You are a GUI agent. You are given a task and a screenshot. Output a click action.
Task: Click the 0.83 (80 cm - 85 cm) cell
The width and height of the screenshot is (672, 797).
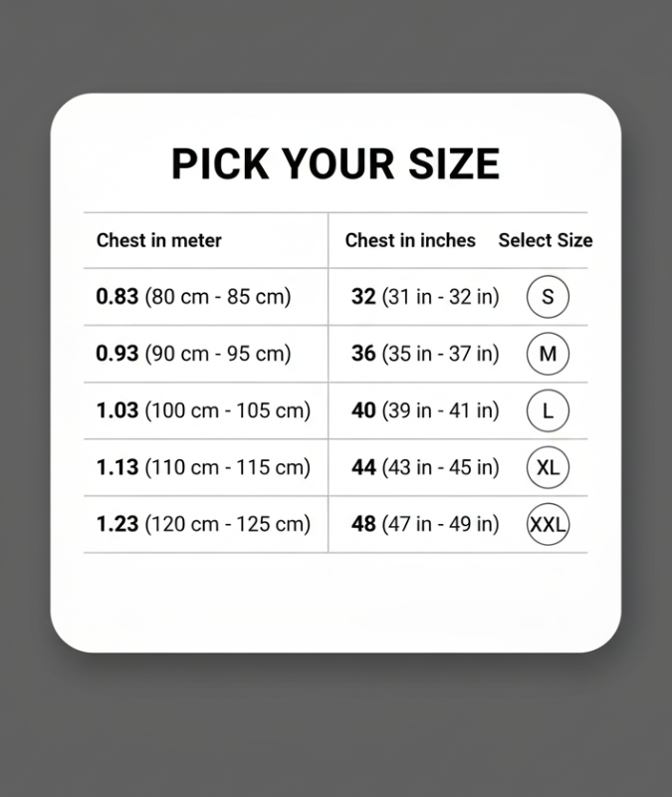[x=193, y=297]
